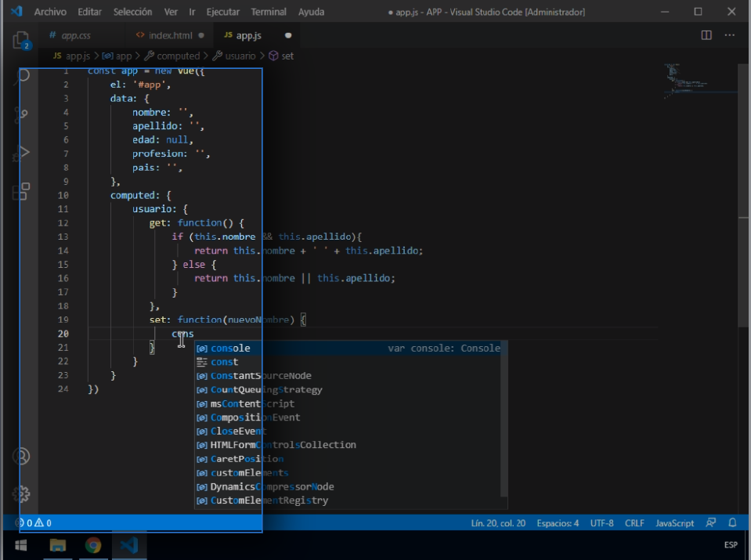Pick 'CloseEvent' from the suggestion list
Image resolution: width=751 pixels, height=560 pixels.
238,431
